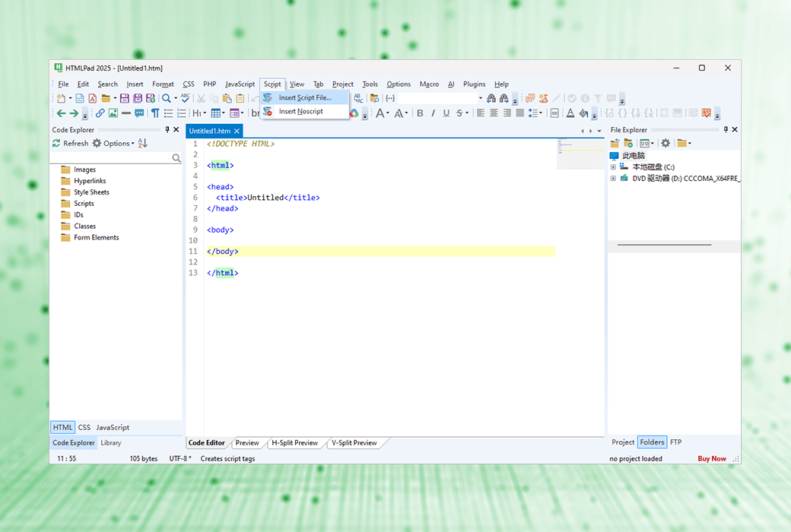791x532 pixels.
Task: Click the paragraph pilcrow icon
Action: [155, 113]
